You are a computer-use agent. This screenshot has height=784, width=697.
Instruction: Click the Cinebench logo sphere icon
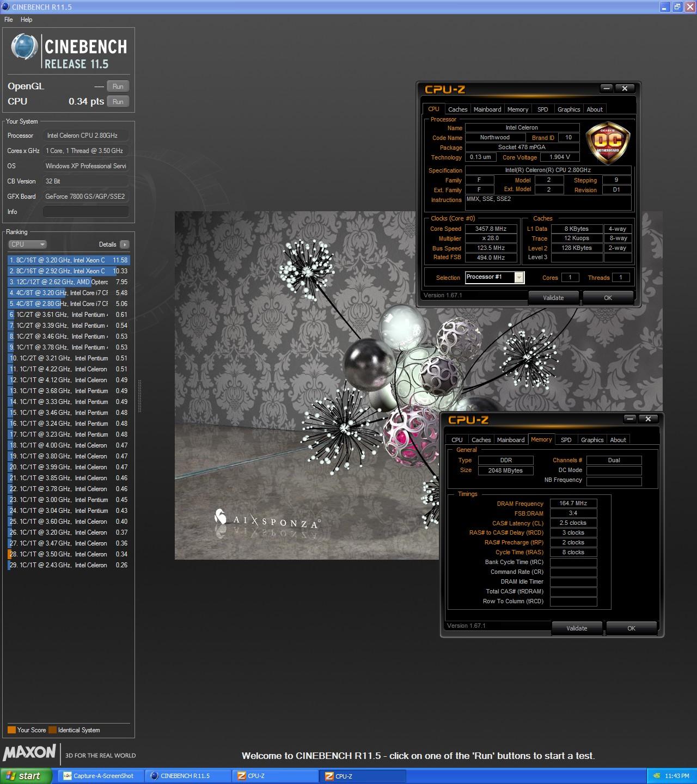click(24, 47)
